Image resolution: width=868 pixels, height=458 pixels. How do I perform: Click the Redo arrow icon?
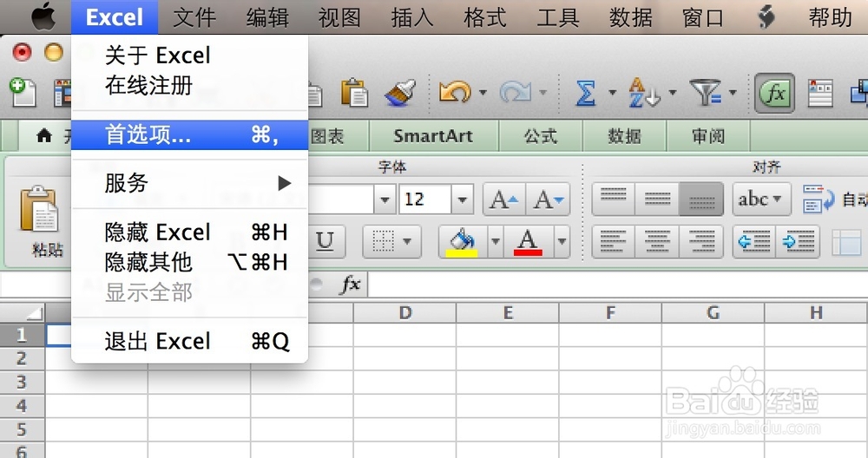(x=515, y=92)
